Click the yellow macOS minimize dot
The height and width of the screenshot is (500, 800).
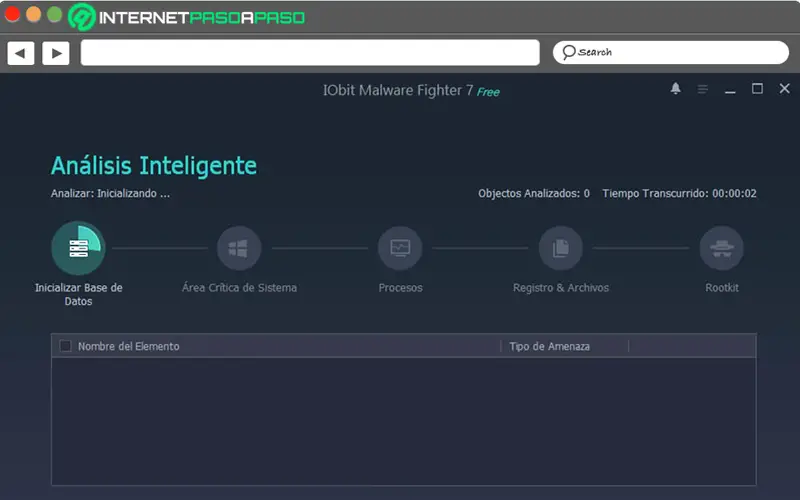(x=33, y=14)
